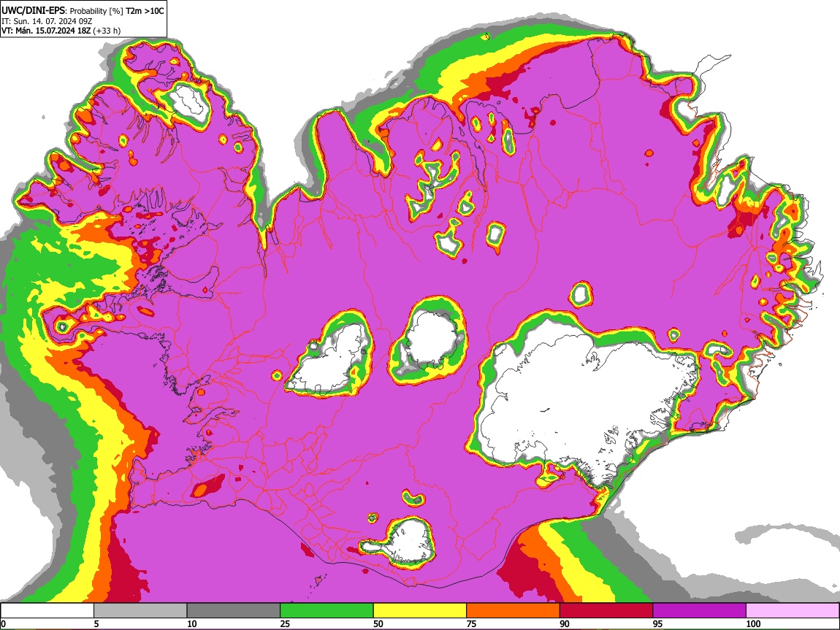Image resolution: width=840 pixels, height=630 pixels.
Task: Click the crimson 90–95% legend swatch
Action: tap(606, 610)
